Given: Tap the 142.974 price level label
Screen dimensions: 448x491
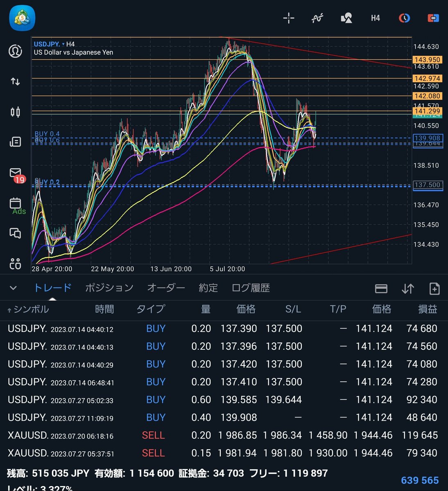Looking at the screenshot, I should point(427,79).
